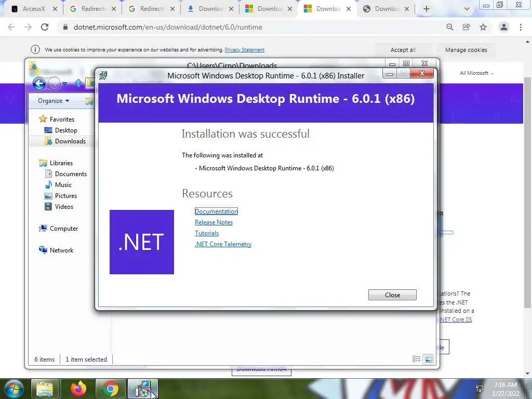
Task: Open the Documentation resource link
Action: tap(216, 211)
